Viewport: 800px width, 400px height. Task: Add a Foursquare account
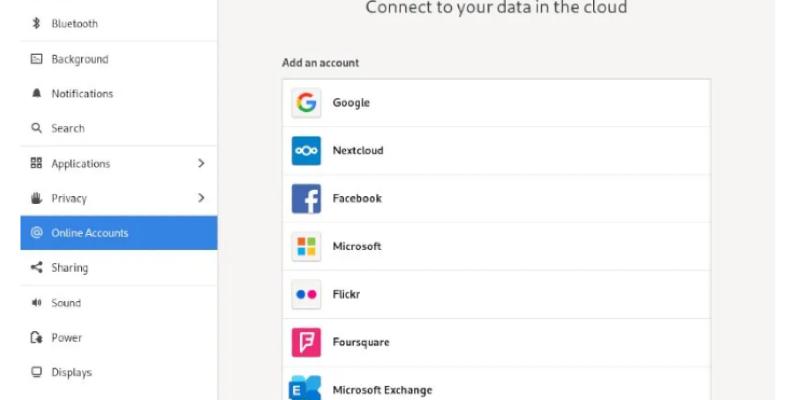[x=496, y=342]
